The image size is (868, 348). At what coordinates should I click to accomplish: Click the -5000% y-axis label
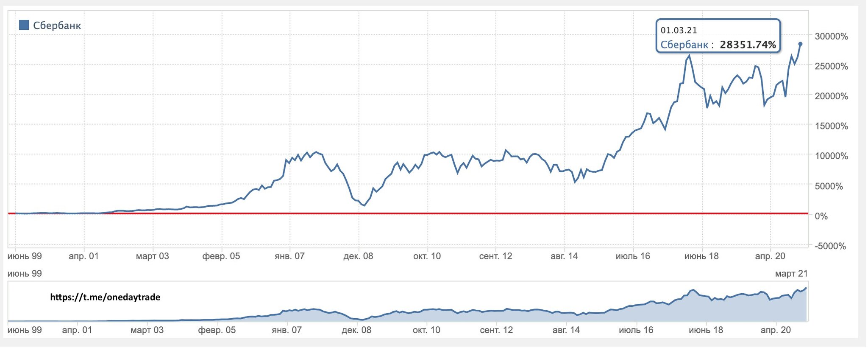(x=830, y=246)
